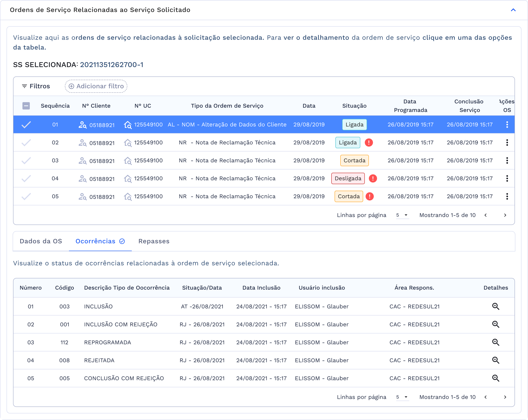The width and height of the screenshot is (528, 420).
Task: Open rows-per-page dropdown in service orders table
Action: coord(402,215)
